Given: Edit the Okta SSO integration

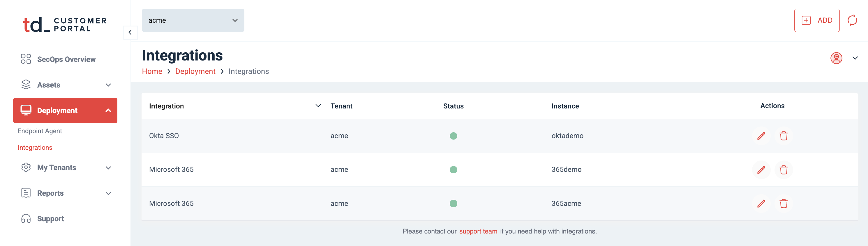Looking at the screenshot, I should click(x=761, y=136).
